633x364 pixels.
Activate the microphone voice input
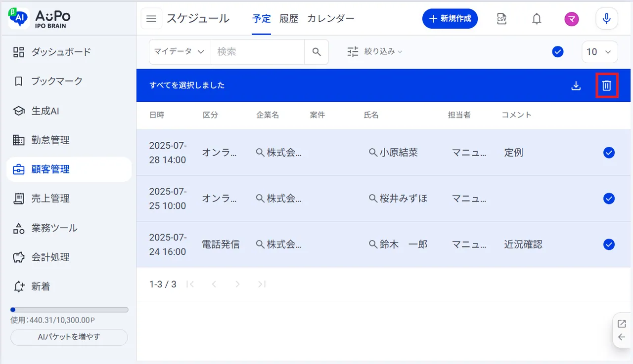[x=607, y=19]
